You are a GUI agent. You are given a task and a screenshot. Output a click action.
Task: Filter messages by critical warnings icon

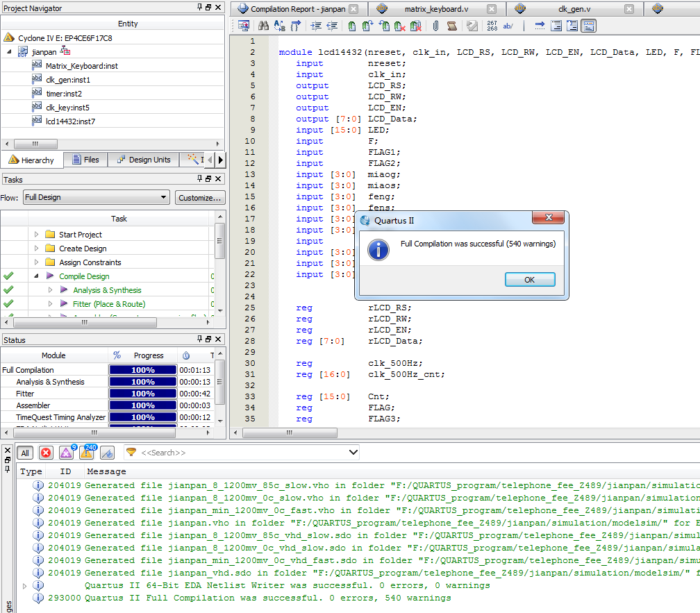tap(67, 453)
